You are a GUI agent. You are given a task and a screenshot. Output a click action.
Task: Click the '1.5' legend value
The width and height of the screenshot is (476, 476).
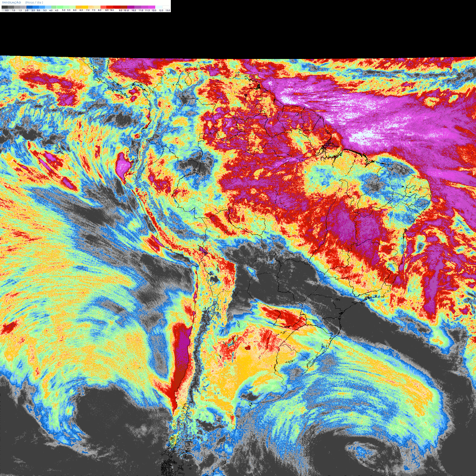tap(20, 10)
